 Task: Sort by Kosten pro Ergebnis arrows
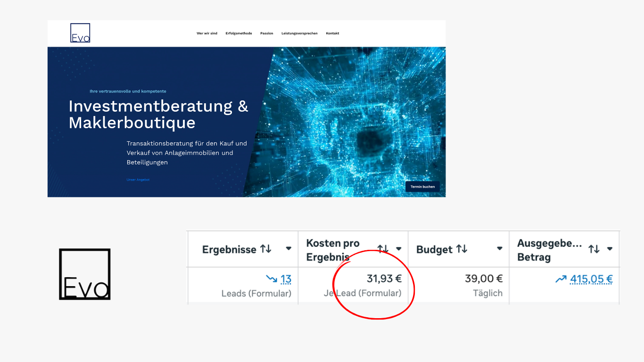[x=383, y=249]
